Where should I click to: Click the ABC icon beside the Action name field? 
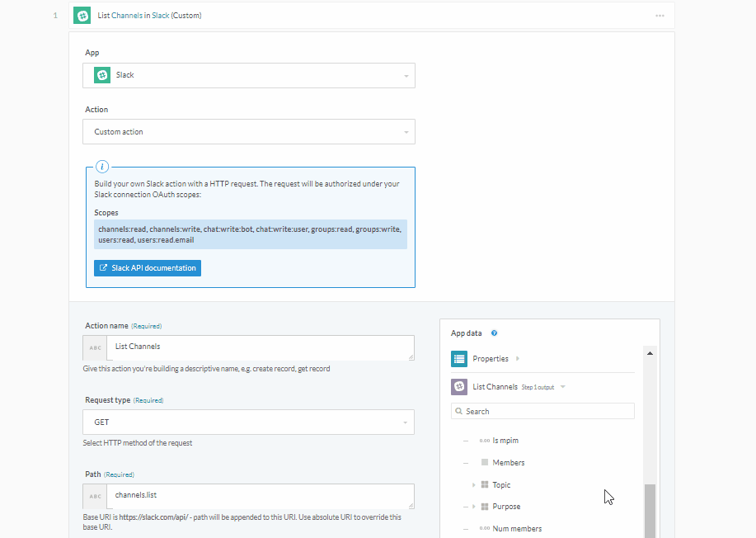(94, 347)
